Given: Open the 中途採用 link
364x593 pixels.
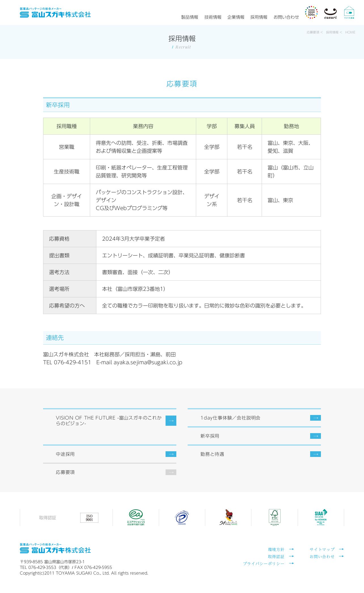Looking at the screenshot, I should tap(65, 454).
